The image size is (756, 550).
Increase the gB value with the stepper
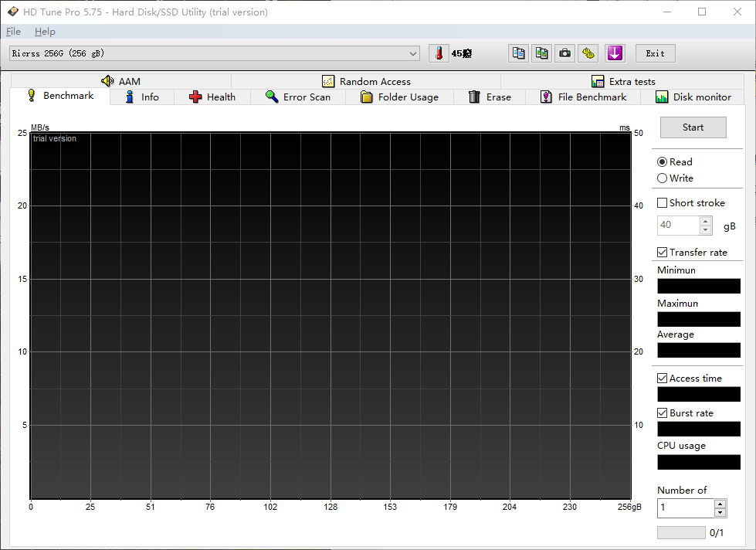tap(703, 221)
